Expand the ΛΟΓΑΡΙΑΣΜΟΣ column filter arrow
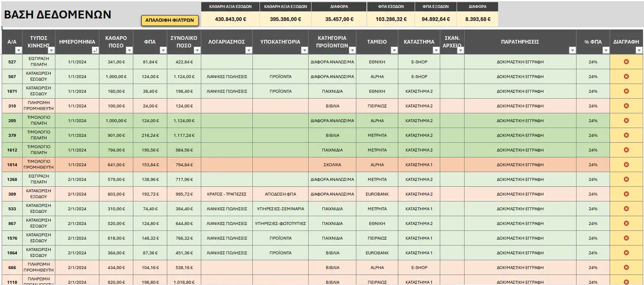 click(x=248, y=50)
